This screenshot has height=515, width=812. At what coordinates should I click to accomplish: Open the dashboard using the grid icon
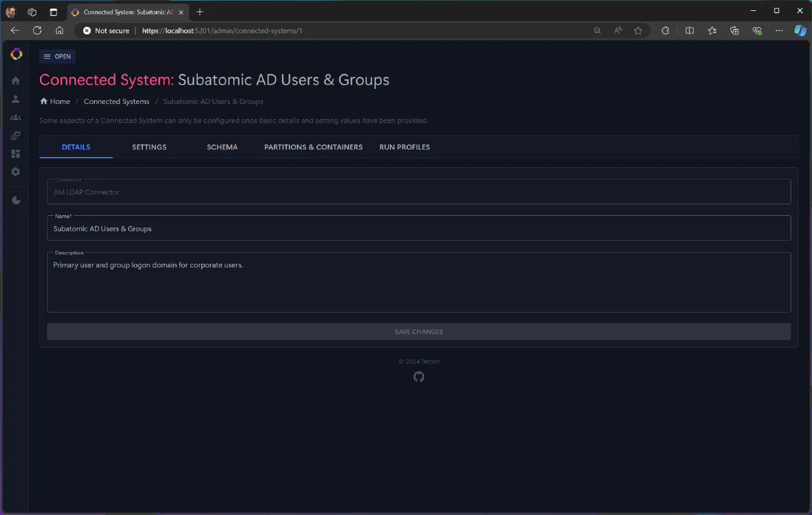(x=15, y=154)
